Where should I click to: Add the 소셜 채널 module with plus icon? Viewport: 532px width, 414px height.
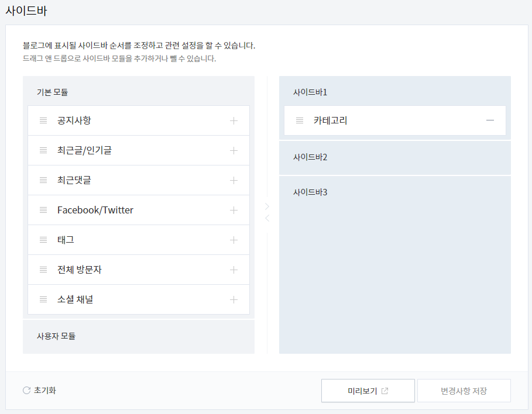click(234, 300)
